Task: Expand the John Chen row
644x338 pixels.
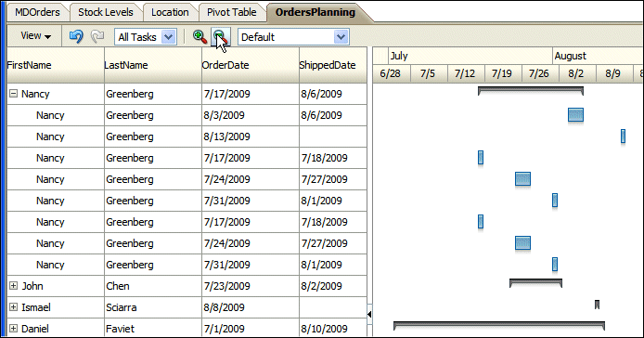Action: (14, 286)
